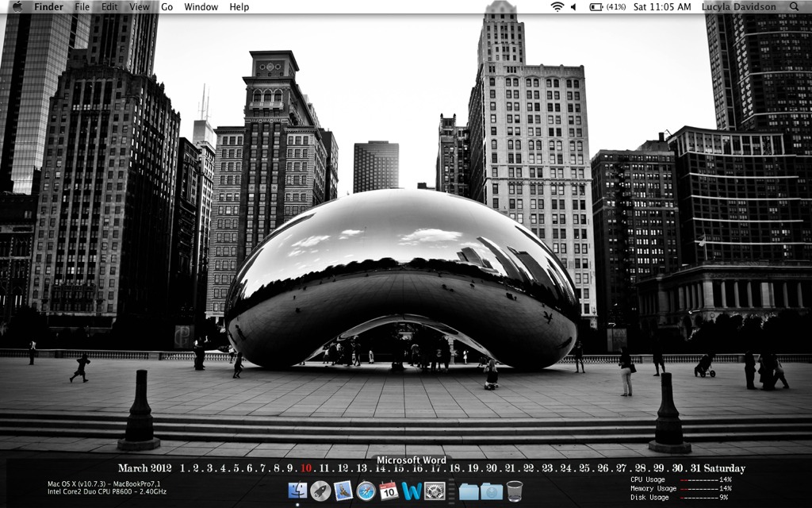Open the Window menu
Screen dimensions: 812x508
(201, 6)
